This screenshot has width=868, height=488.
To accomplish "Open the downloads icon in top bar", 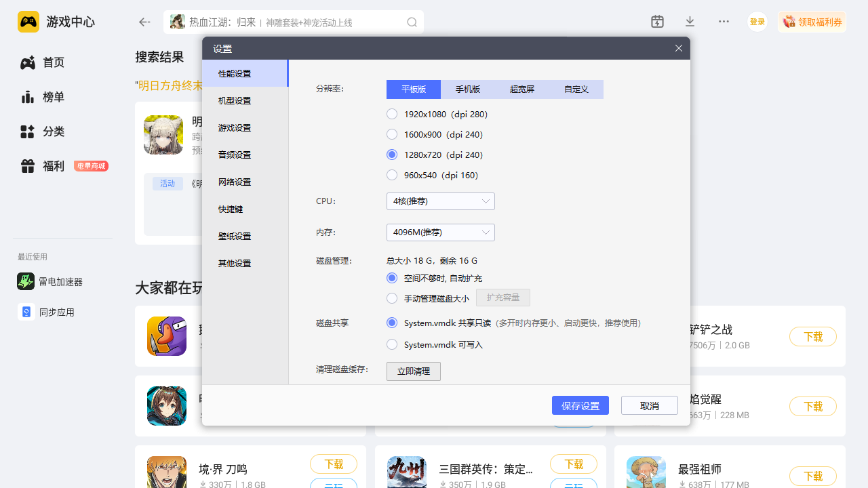I will tap(690, 22).
